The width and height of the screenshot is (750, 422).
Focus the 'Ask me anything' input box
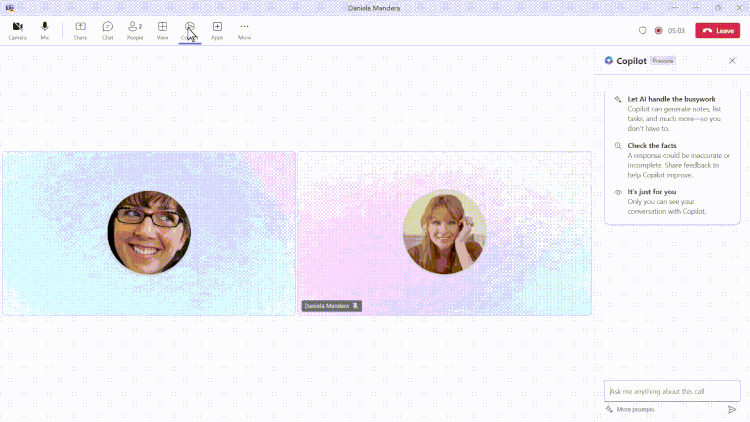672,391
